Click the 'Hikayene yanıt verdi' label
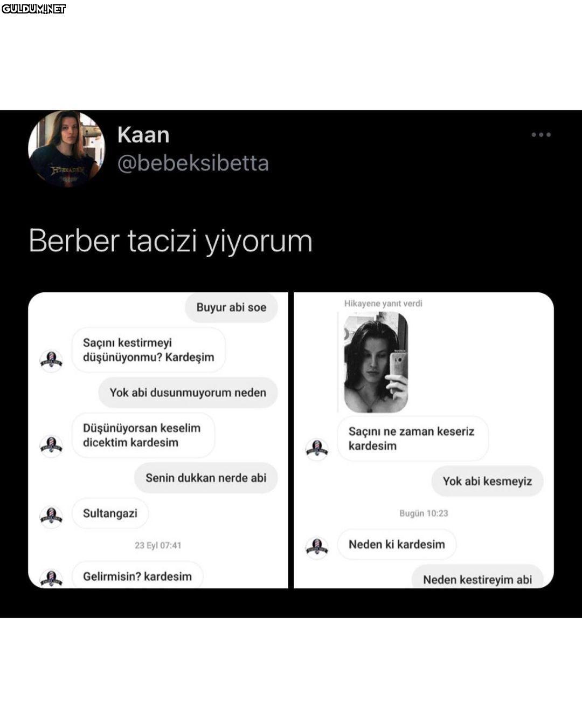The height and width of the screenshot is (728, 582). click(x=383, y=304)
